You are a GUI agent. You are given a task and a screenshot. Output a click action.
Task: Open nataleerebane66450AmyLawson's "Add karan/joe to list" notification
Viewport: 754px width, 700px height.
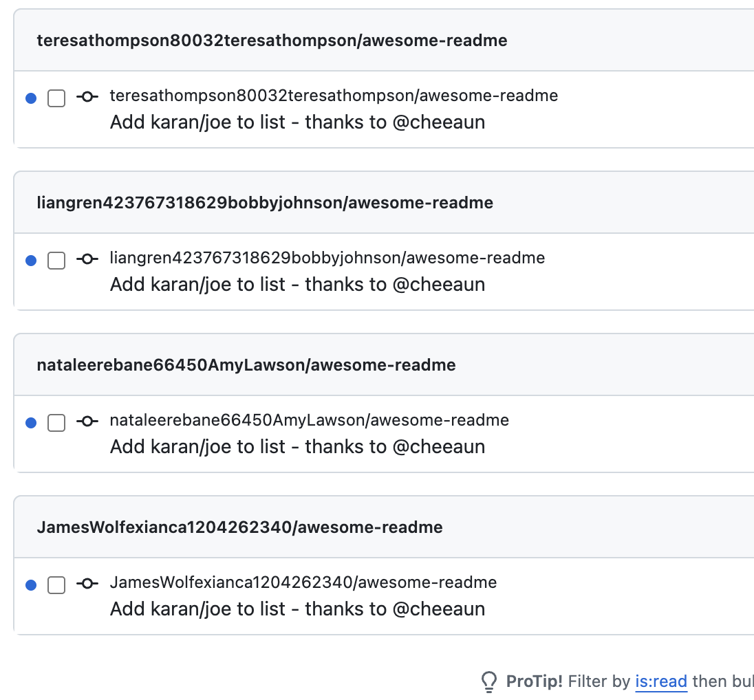point(297,447)
